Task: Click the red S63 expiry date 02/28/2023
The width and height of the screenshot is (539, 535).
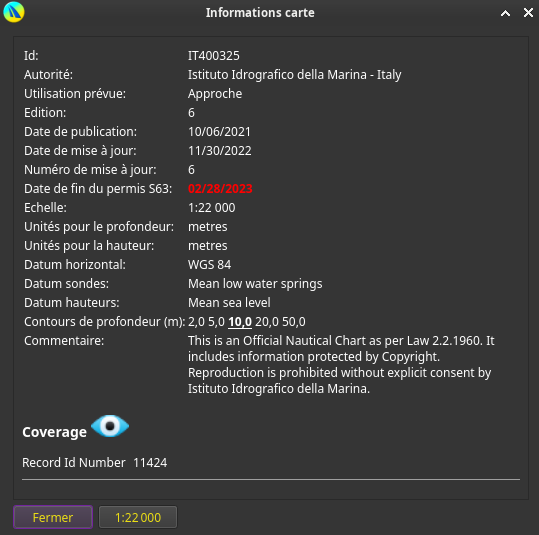Action: click(220, 189)
